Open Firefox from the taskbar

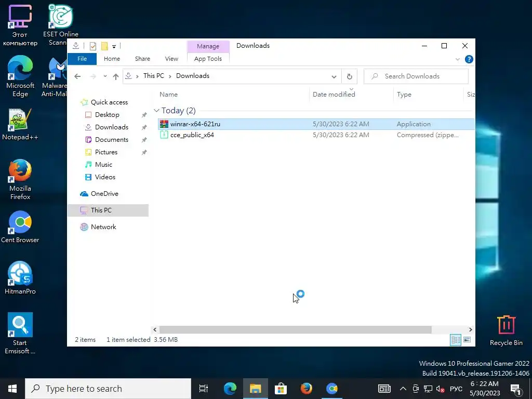click(x=307, y=389)
